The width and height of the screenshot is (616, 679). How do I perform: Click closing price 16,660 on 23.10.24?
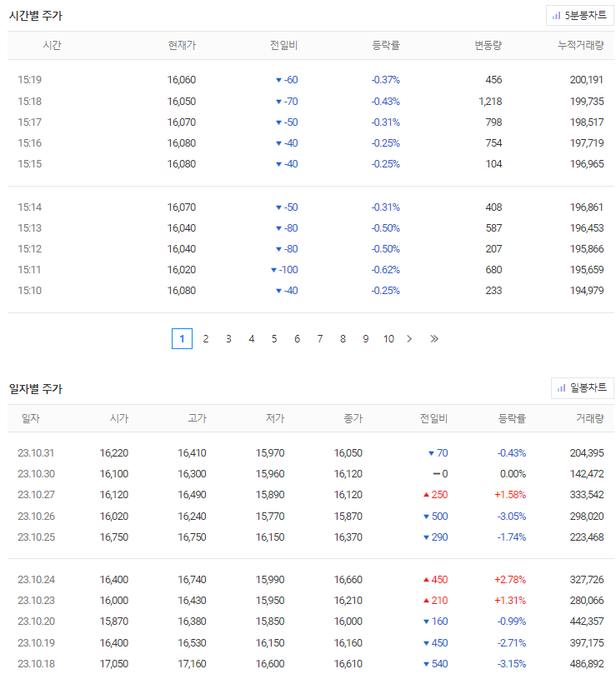pyautogui.click(x=348, y=579)
